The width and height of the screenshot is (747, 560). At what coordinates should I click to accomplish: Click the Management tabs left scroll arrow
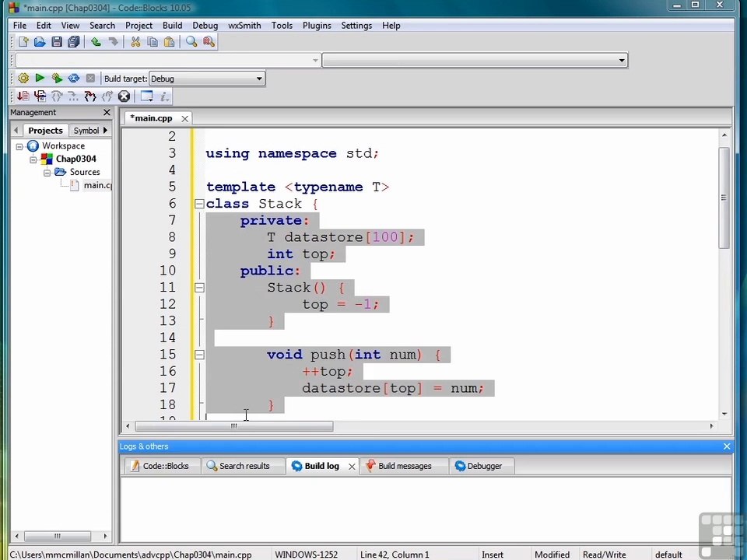[x=16, y=130]
